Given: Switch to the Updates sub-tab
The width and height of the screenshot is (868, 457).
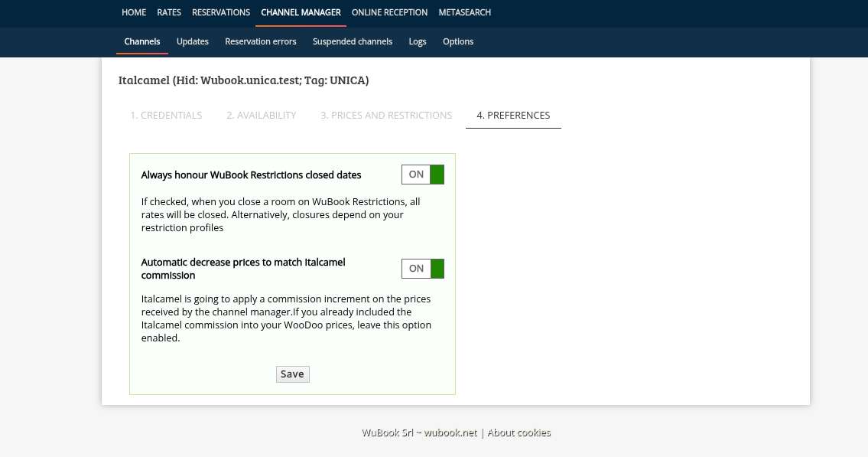Looking at the screenshot, I should tap(193, 41).
